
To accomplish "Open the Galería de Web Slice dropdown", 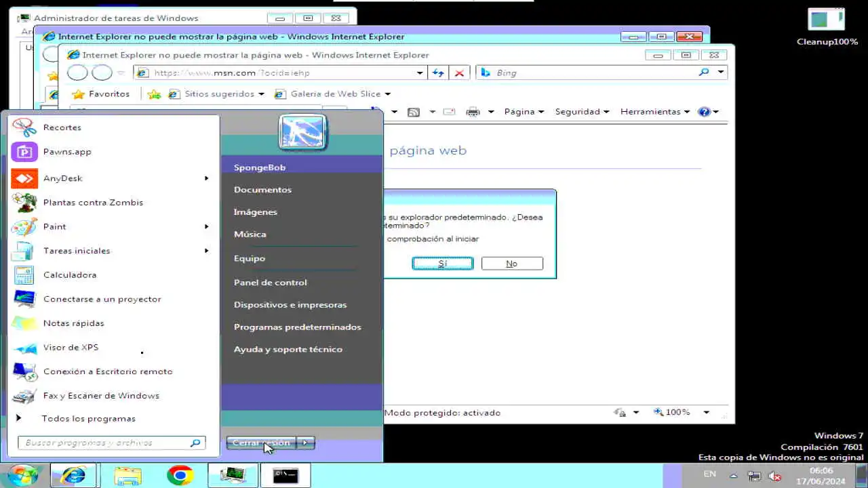I will point(387,94).
